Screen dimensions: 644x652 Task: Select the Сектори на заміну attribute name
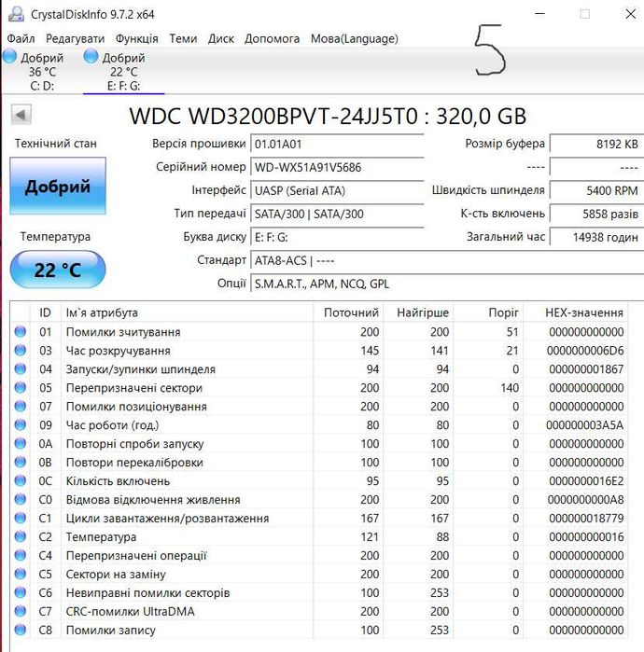pyautogui.click(x=116, y=575)
